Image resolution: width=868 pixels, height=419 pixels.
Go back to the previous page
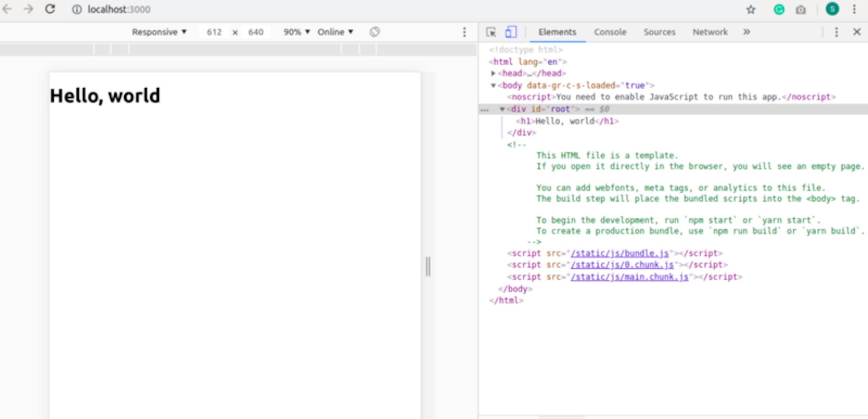[x=8, y=9]
